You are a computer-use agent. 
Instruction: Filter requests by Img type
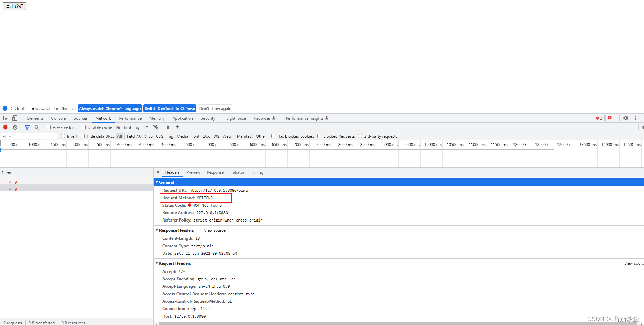click(x=170, y=136)
